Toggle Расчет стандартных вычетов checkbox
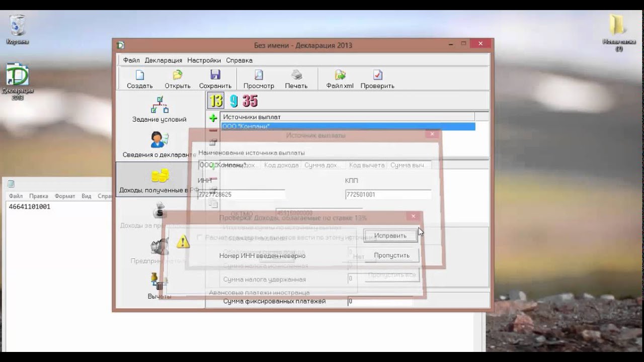This screenshot has height=362, width=644. tap(200, 237)
